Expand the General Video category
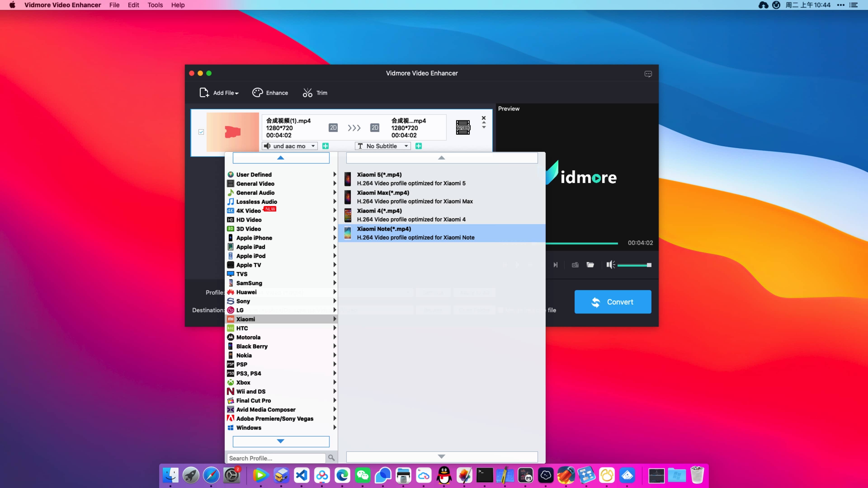 coord(281,183)
